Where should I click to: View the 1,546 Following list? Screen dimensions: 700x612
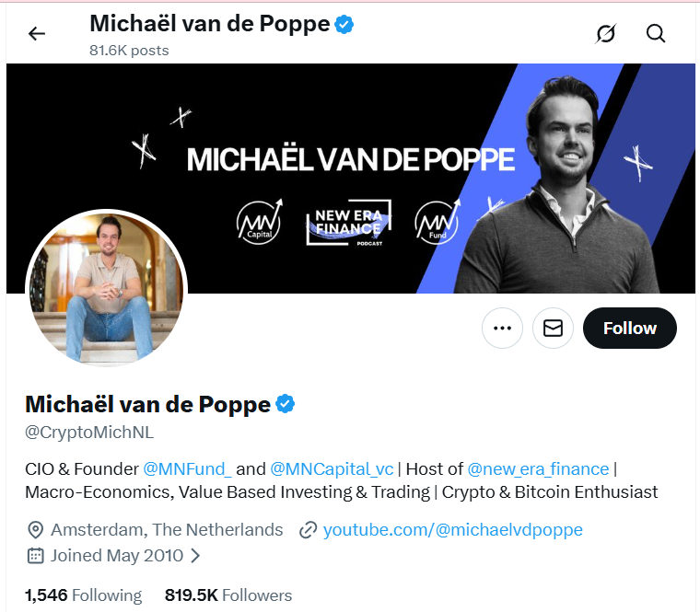pyautogui.click(x=84, y=595)
